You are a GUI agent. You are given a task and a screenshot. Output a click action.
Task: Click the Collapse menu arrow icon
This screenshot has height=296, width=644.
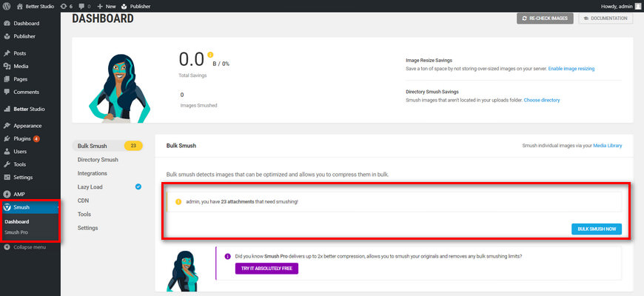[x=7, y=247]
